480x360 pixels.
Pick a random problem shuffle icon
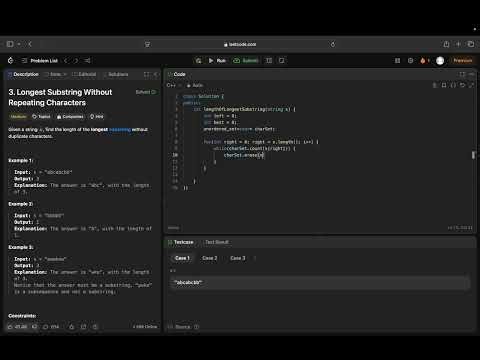tap(87, 60)
